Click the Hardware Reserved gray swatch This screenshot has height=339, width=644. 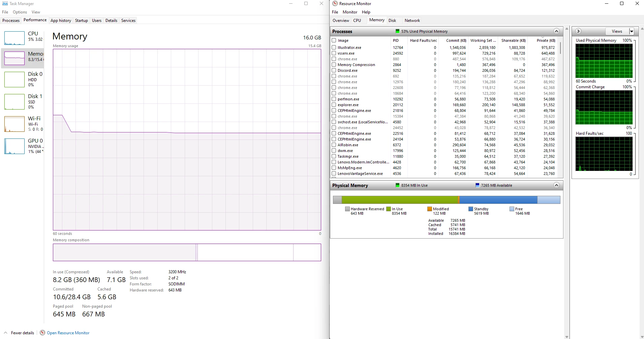347,209
